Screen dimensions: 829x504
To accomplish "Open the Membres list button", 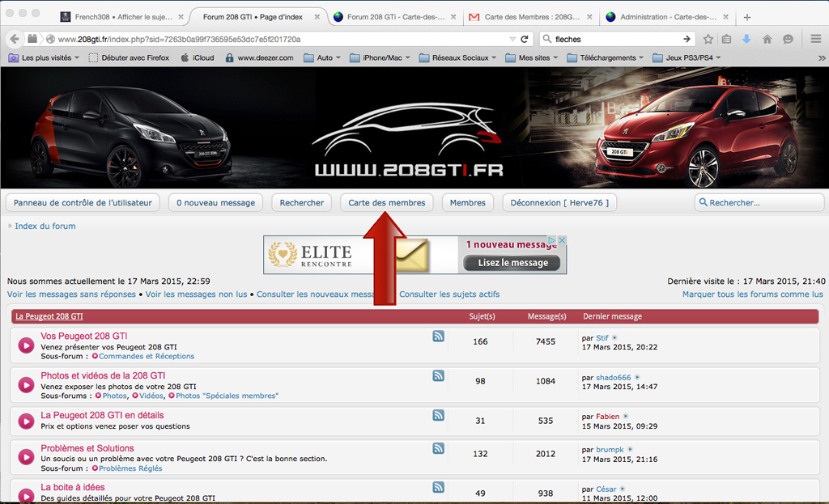I will (468, 203).
